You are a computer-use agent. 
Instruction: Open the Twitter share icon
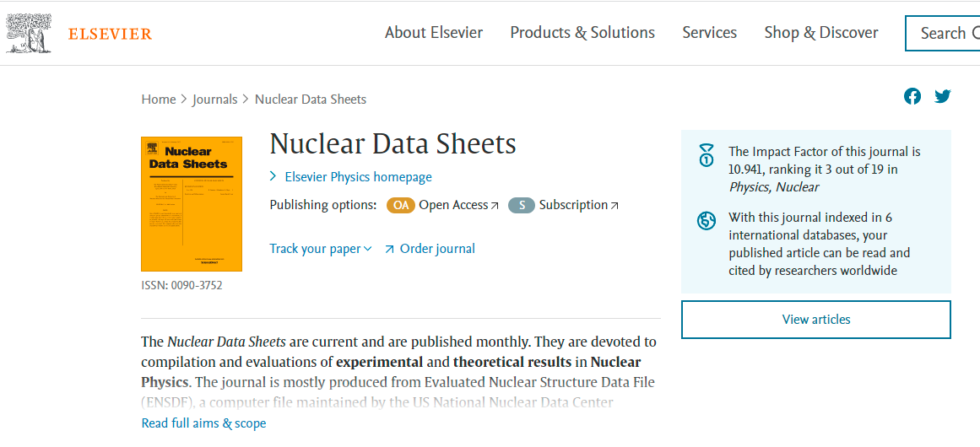point(943,96)
